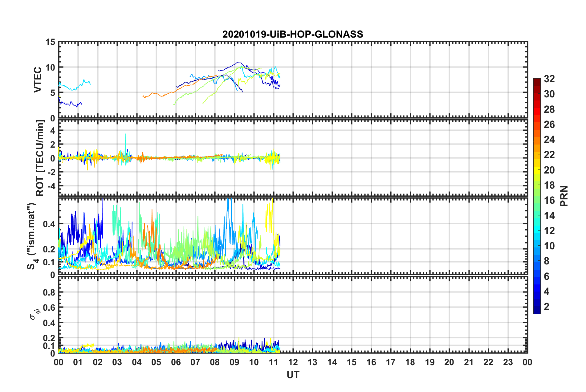Click colorbar tick label 30
This screenshot has width=586, height=392.
click(549, 94)
